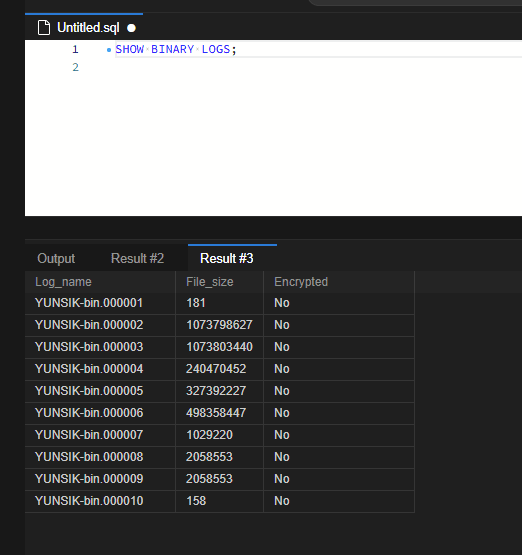Viewport: 522px width, 555px height.
Task: Click Encrypted value No for YUNSIK-bin.000010
Action: point(282,500)
